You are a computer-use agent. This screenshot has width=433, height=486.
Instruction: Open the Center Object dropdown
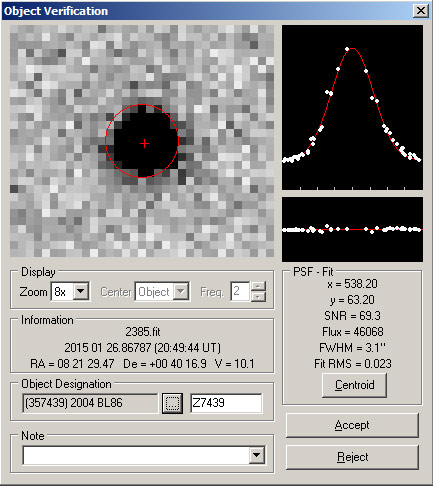[x=181, y=291]
